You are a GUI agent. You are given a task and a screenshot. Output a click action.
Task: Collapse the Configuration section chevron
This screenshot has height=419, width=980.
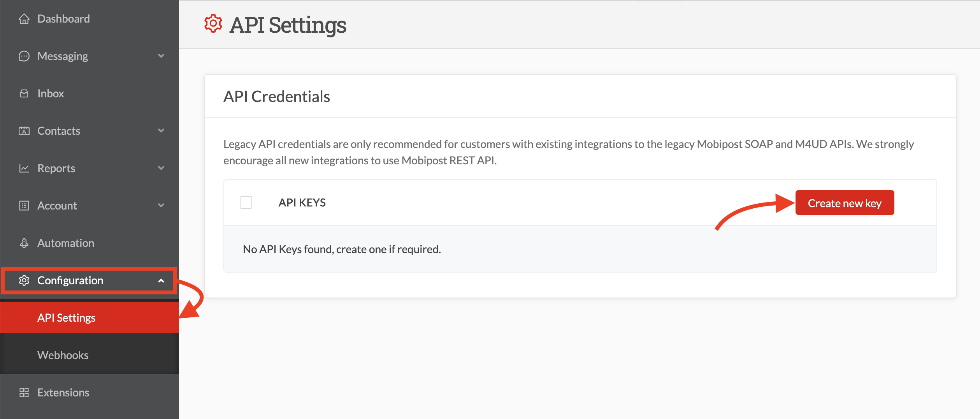pyautogui.click(x=161, y=280)
